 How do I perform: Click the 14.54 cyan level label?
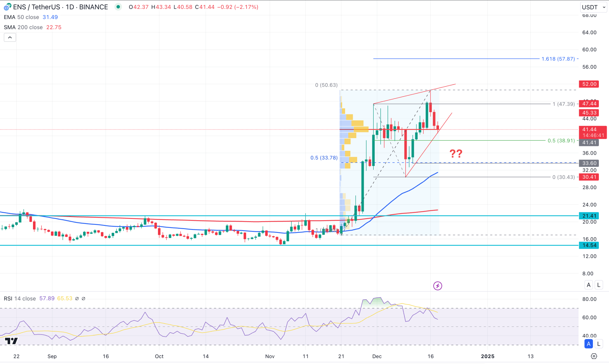click(589, 245)
